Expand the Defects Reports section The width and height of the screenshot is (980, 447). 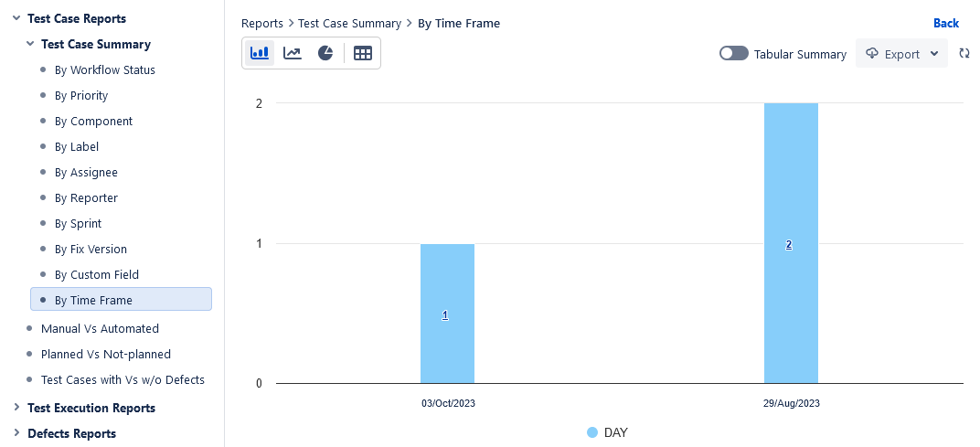pos(16,433)
